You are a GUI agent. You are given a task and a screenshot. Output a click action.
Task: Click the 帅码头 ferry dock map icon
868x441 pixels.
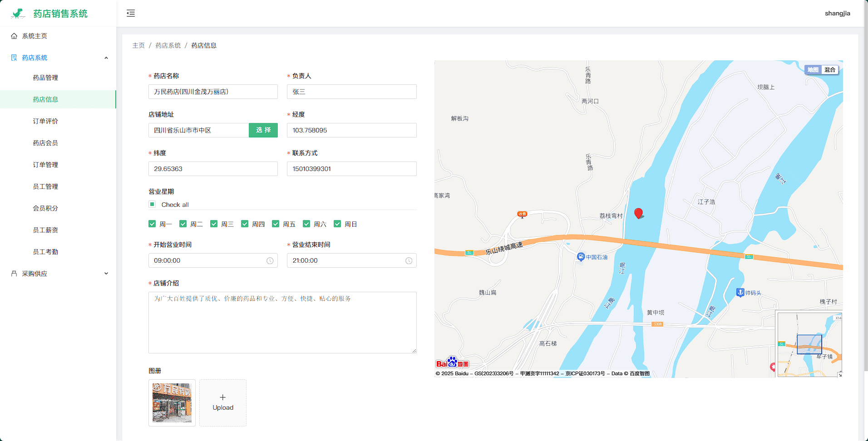point(740,293)
